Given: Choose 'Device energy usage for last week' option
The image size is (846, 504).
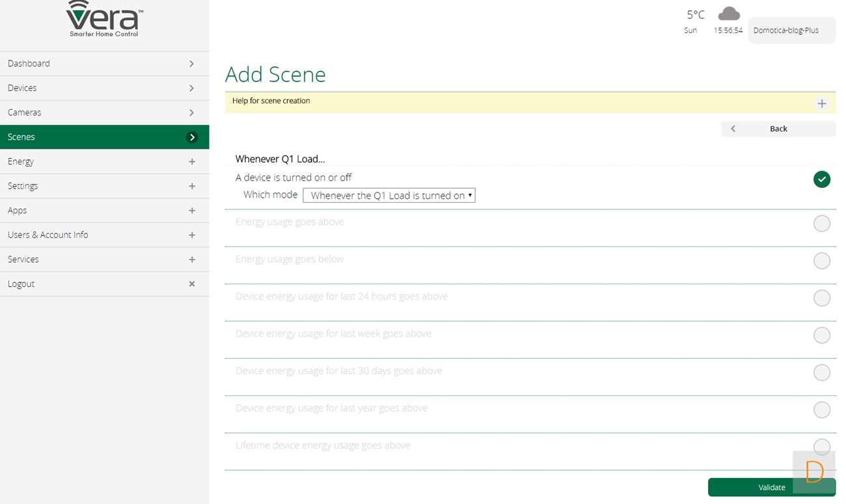Looking at the screenshot, I should click(x=821, y=335).
